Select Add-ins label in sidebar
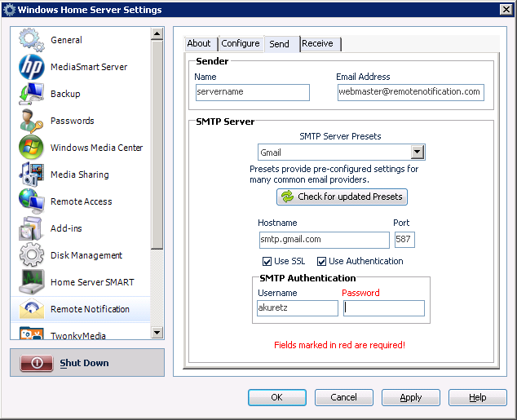 (66, 228)
